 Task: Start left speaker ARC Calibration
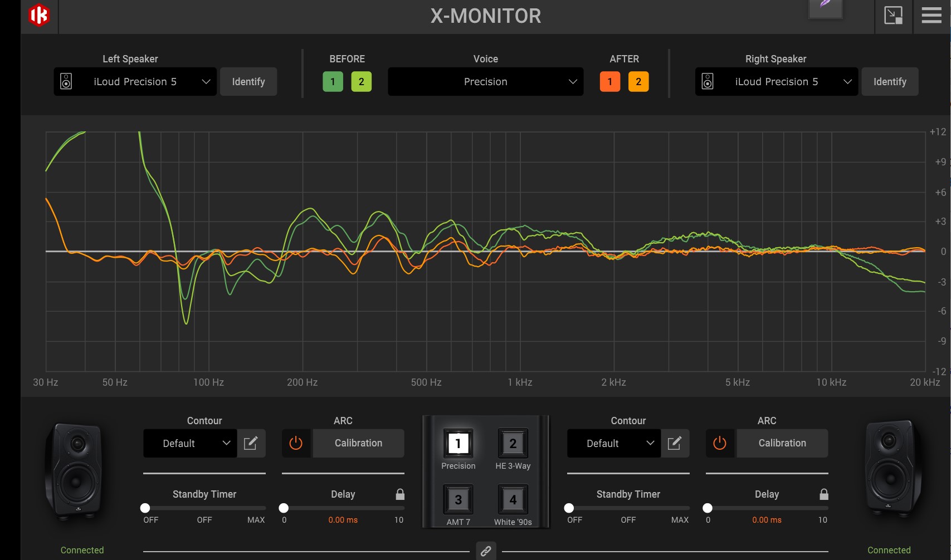359,443
